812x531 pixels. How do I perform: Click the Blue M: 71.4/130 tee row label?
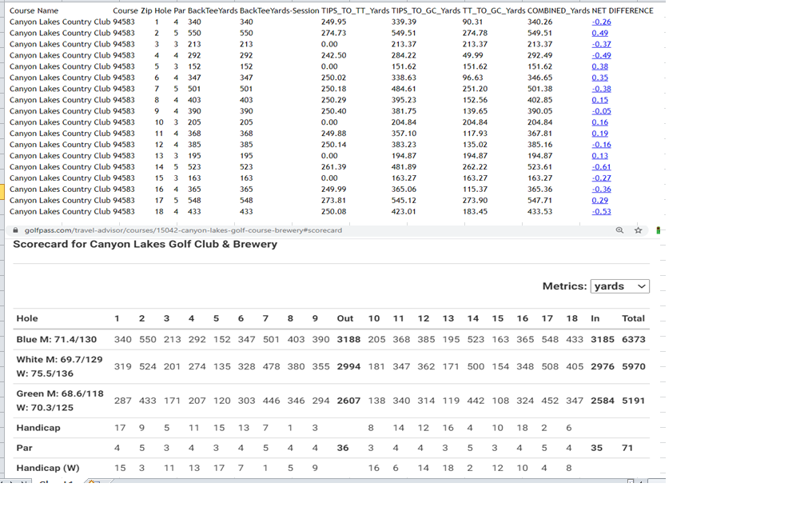[x=57, y=339]
